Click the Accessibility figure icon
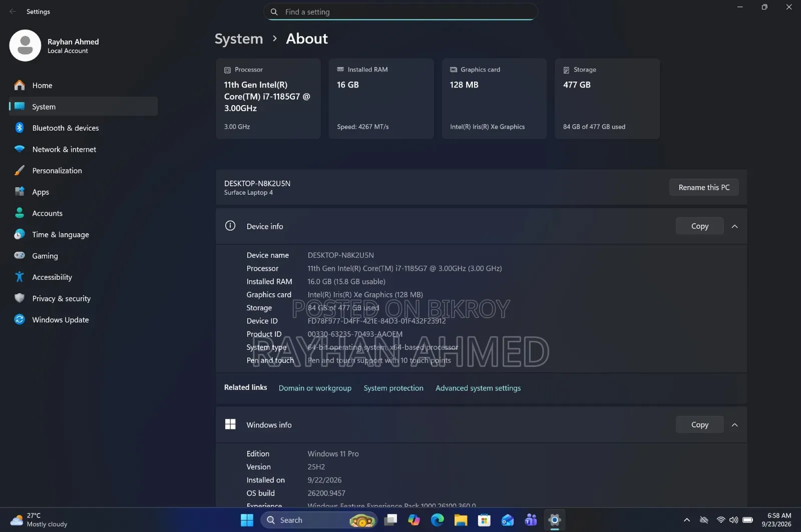Viewport: 801px width, 532px height. tap(20, 277)
